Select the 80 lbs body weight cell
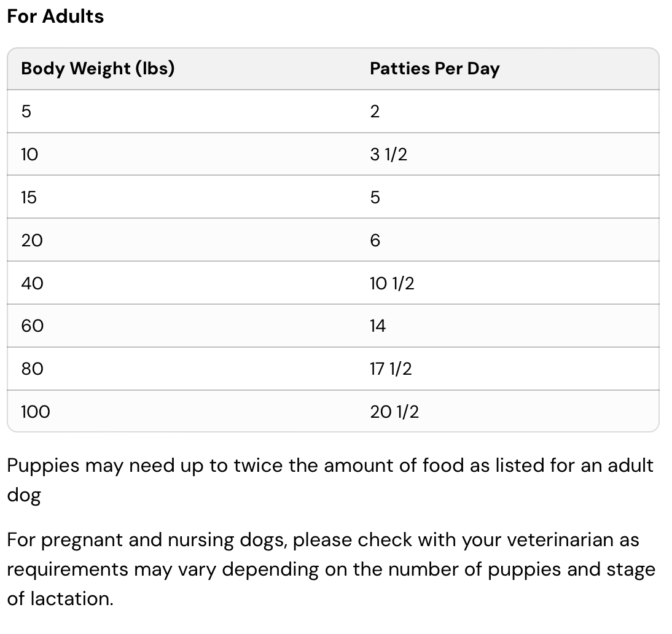Screen dimensions: 672x634 coord(32,369)
